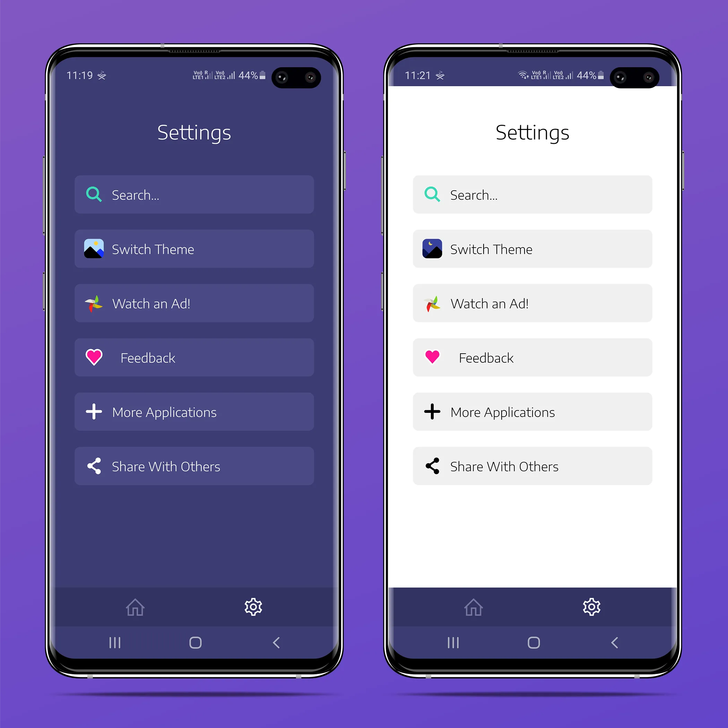Click the Switch Theme icon
Image resolution: width=728 pixels, height=728 pixels.
click(x=95, y=249)
